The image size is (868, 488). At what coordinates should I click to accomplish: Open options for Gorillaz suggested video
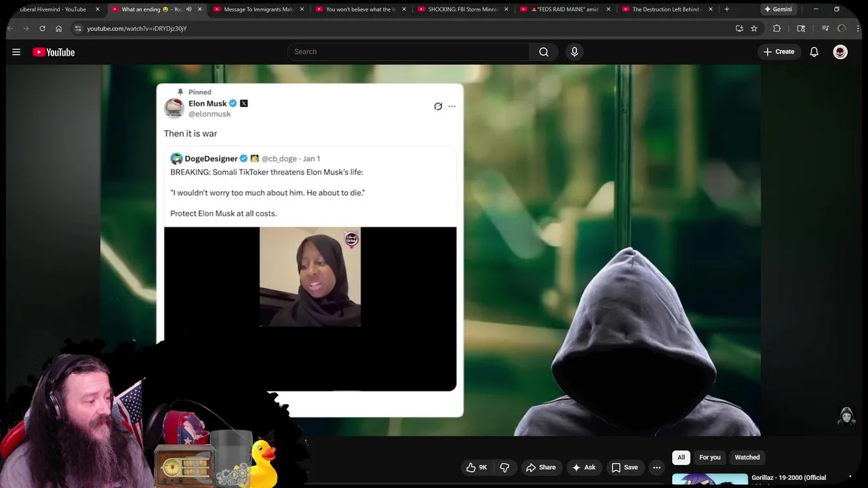[x=850, y=478]
